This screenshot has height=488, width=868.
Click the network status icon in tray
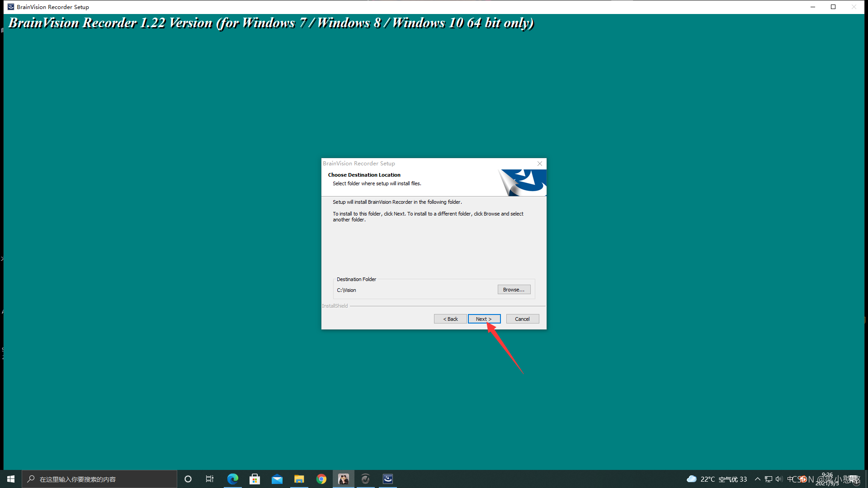769,479
